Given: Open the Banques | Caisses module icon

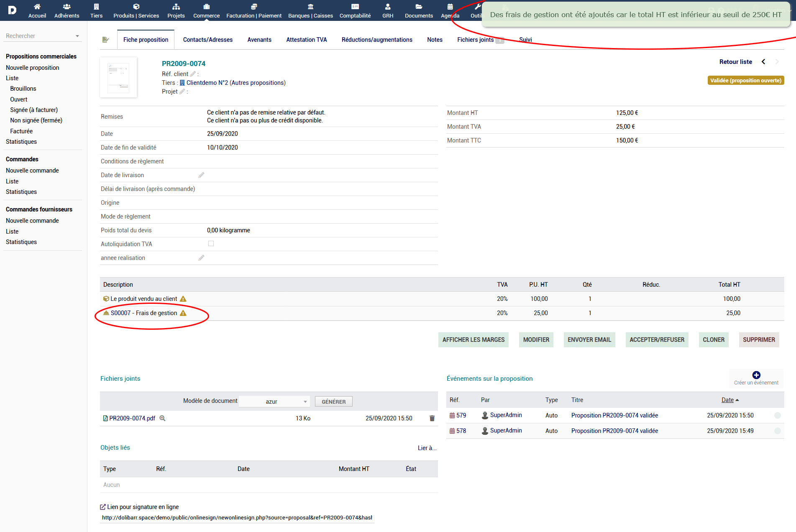Looking at the screenshot, I should point(310,7).
